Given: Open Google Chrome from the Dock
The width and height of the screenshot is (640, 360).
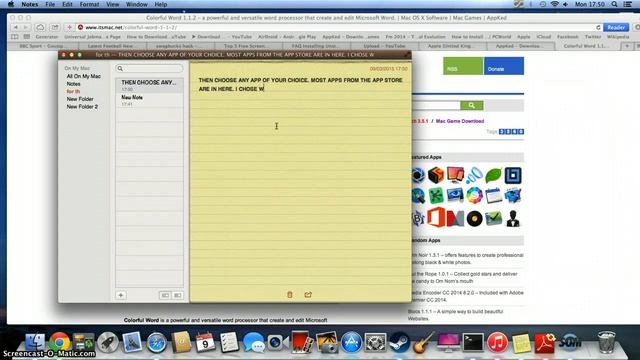Looking at the screenshot, I should click(x=60, y=342).
